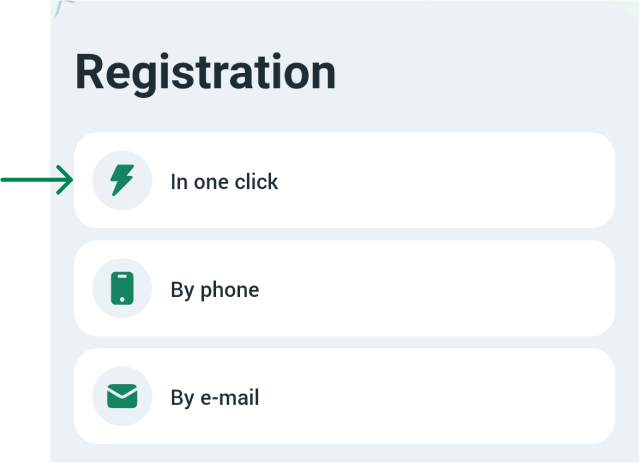Click the "In one click" text label
The image size is (639, 463).
point(224,182)
